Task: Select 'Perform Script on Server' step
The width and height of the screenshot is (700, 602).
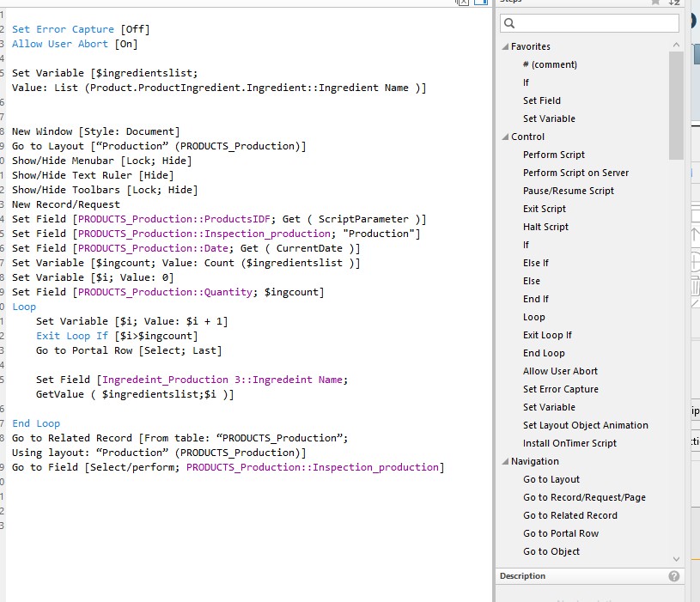Action: click(575, 173)
